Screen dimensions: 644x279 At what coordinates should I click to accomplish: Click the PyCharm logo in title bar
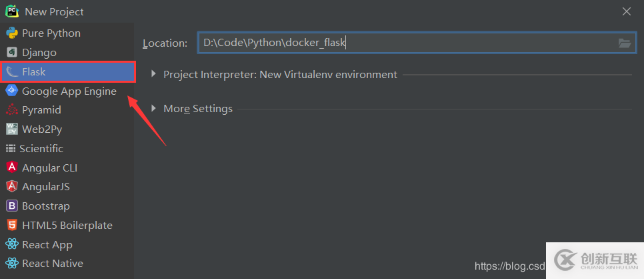coord(12,11)
